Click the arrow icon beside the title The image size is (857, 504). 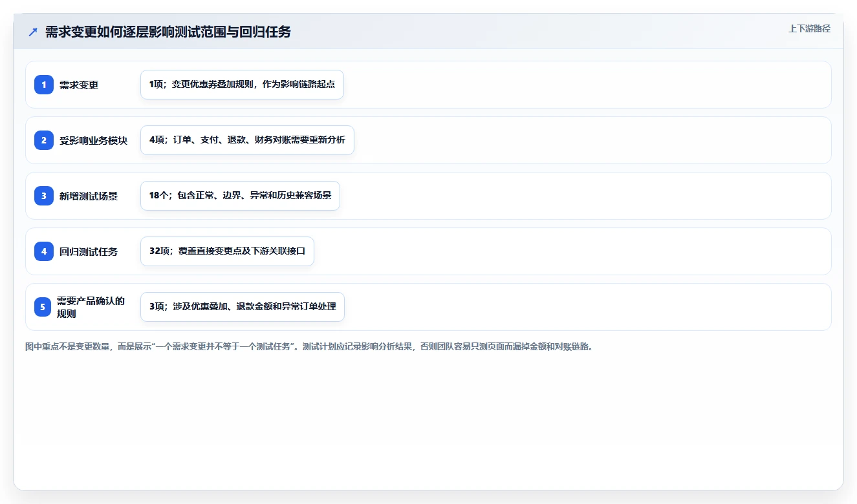[x=33, y=32]
